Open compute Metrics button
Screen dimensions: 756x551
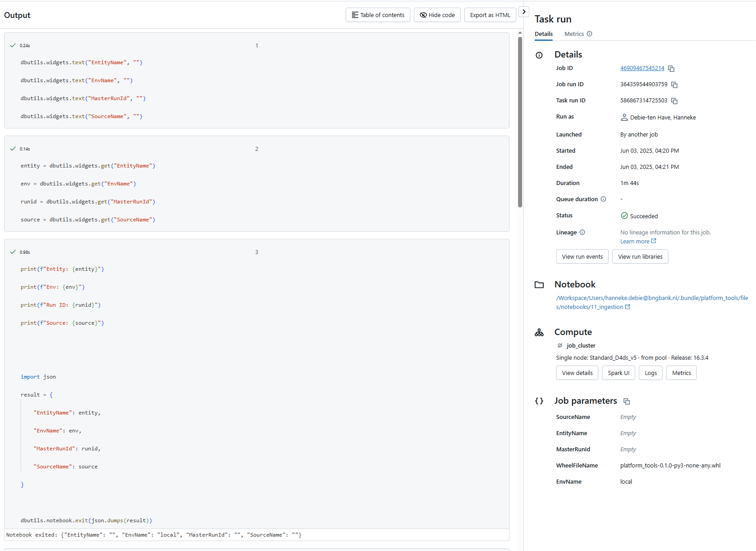(681, 373)
